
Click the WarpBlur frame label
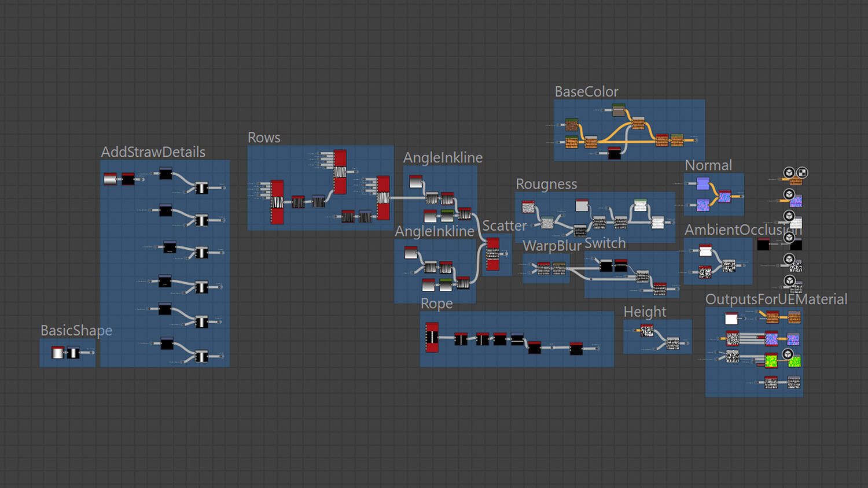coord(552,246)
